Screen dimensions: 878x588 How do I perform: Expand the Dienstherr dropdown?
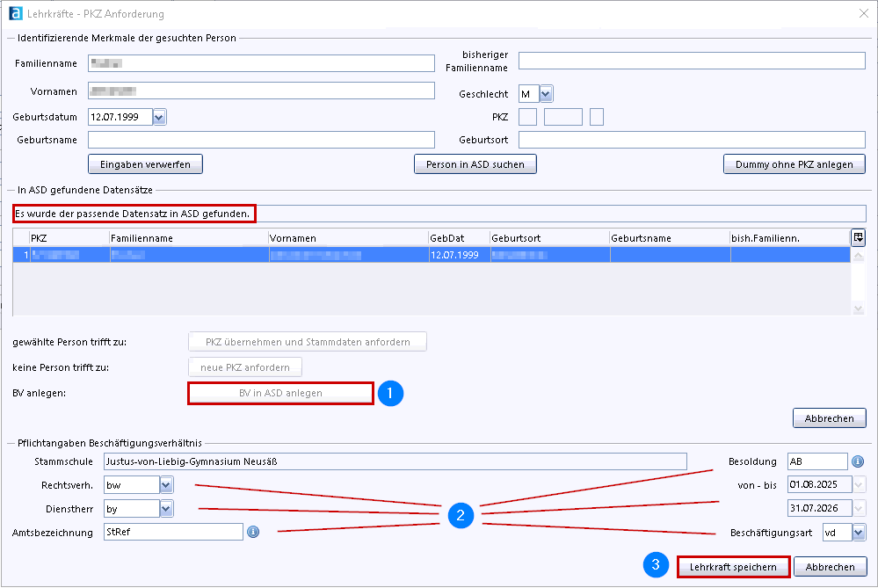[x=167, y=508]
